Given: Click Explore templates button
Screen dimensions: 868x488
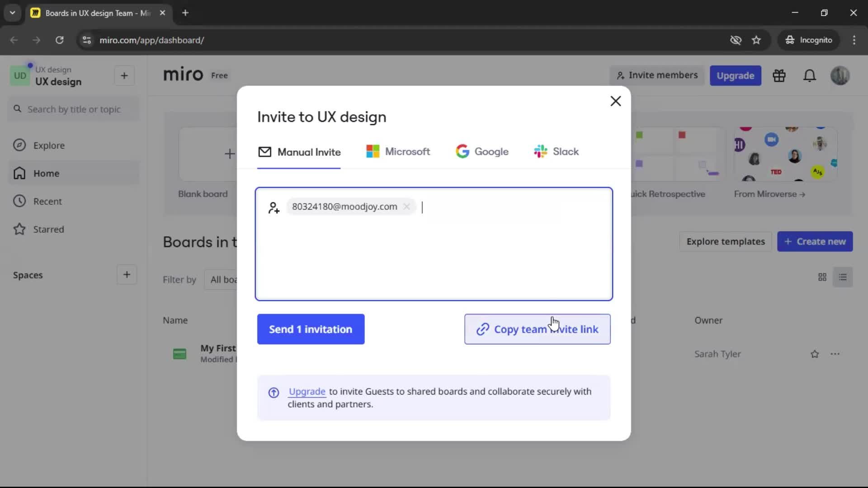Looking at the screenshot, I should pos(725,242).
